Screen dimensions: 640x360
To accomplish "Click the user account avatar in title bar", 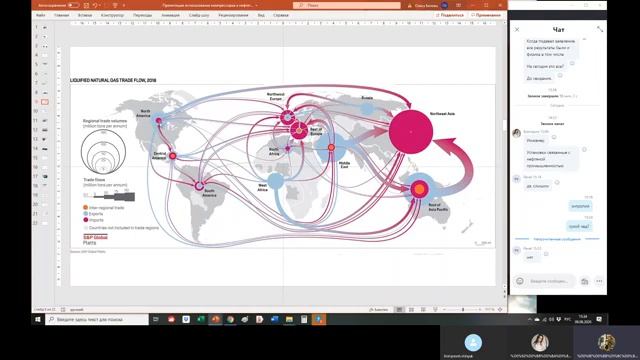I will click(x=444, y=5).
